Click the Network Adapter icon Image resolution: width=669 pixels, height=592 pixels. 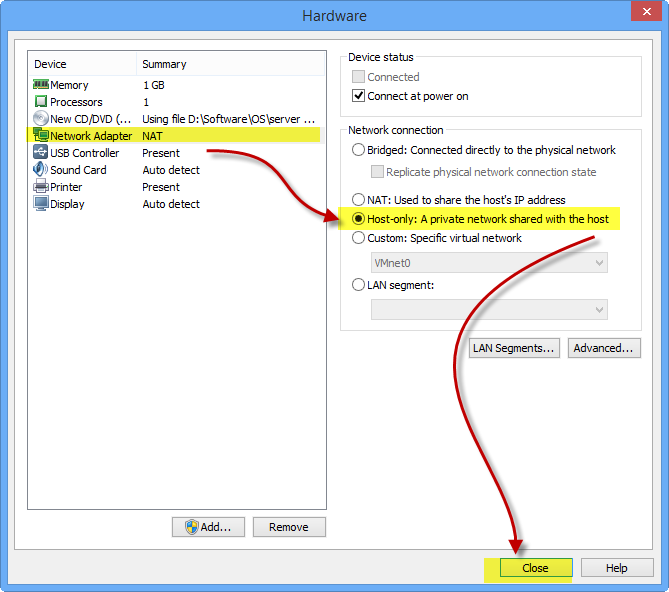pos(41,135)
